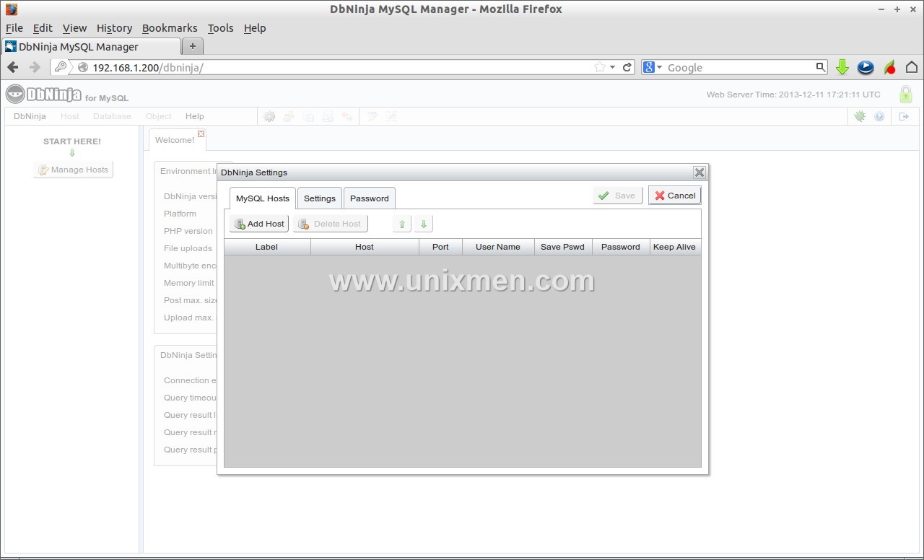Open Firefox File menu

pyautogui.click(x=14, y=28)
